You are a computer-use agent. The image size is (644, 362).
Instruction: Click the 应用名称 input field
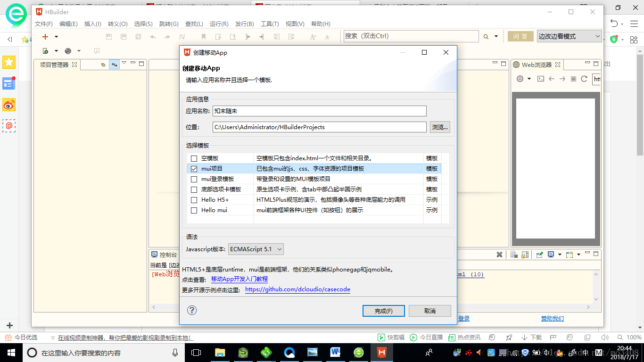[x=320, y=111]
